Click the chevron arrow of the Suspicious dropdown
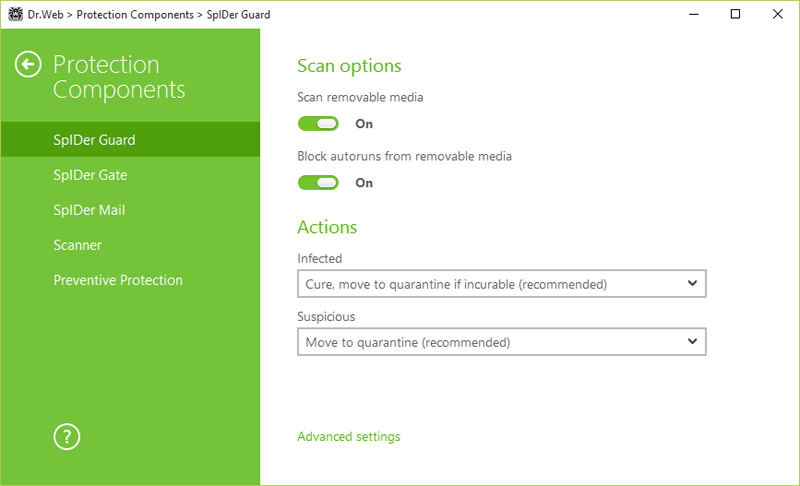 (x=692, y=342)
